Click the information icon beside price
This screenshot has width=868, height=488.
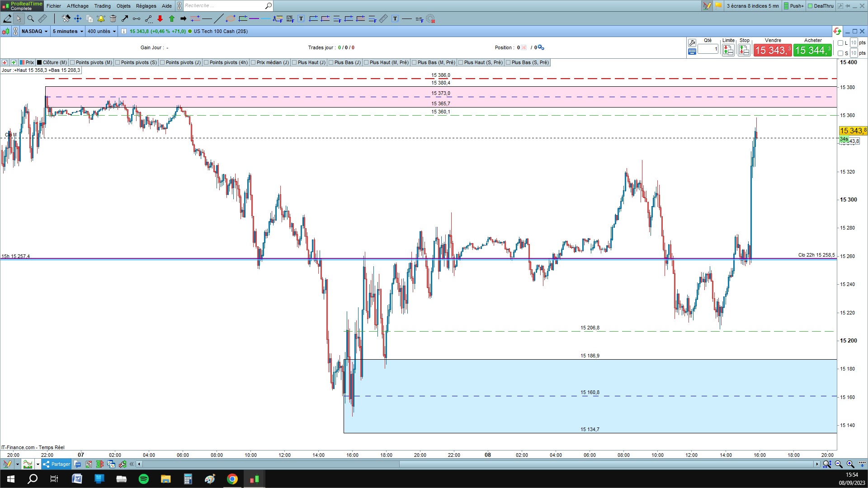tap(124, 31)
